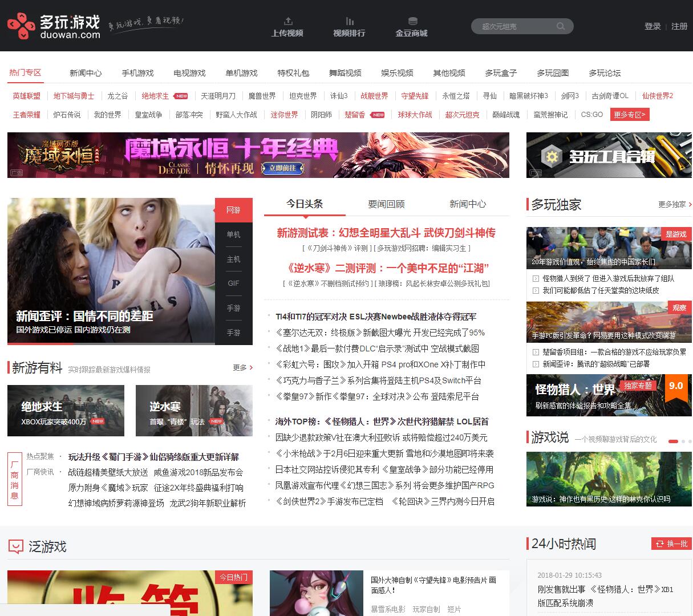Viewport: 693px width, 616px height.
Task: Switch to the 新闻中心 headline tab
Action: coord(468,204)
